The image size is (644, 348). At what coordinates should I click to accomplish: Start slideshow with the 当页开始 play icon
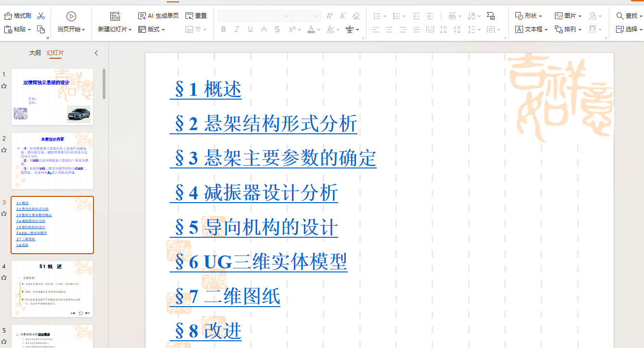pyautogui.click(x=71, y=16)
